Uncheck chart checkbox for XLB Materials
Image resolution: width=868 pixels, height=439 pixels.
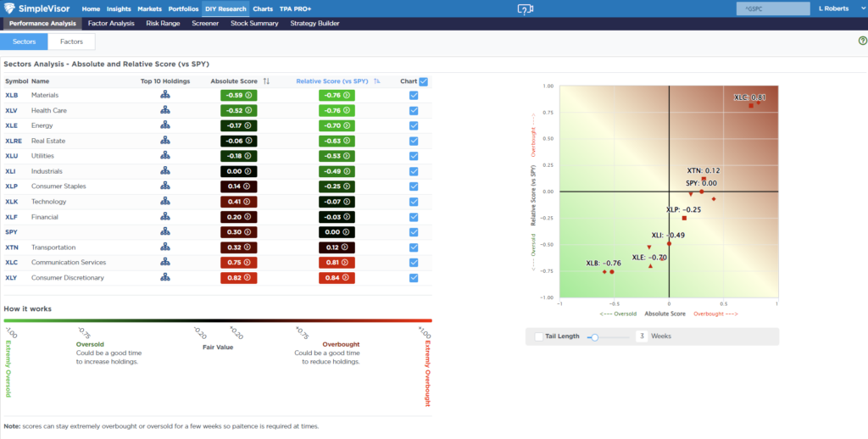pos(414,95)
